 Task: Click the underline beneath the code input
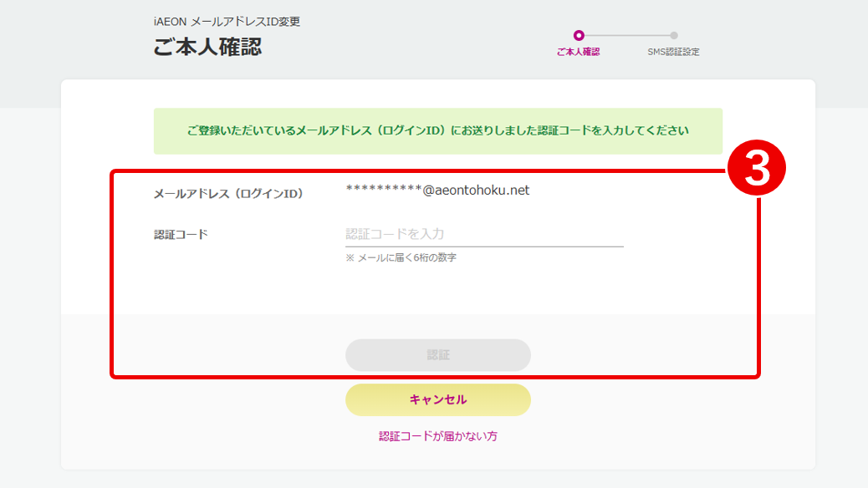(484, 247)
